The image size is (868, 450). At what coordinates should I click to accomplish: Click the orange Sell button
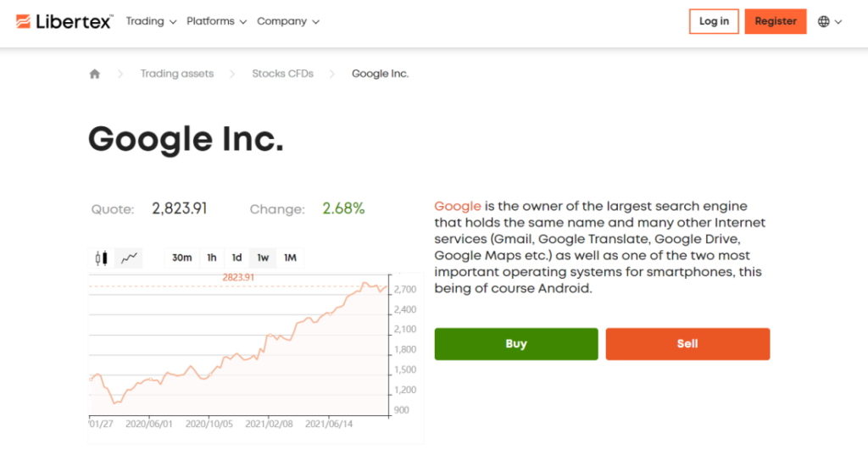click(687, 344)
